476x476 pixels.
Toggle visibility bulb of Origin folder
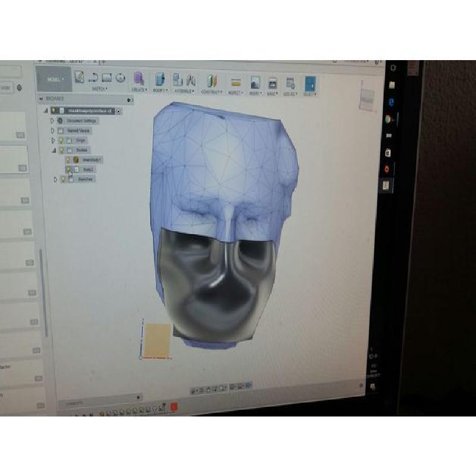(x=61, y=140)
